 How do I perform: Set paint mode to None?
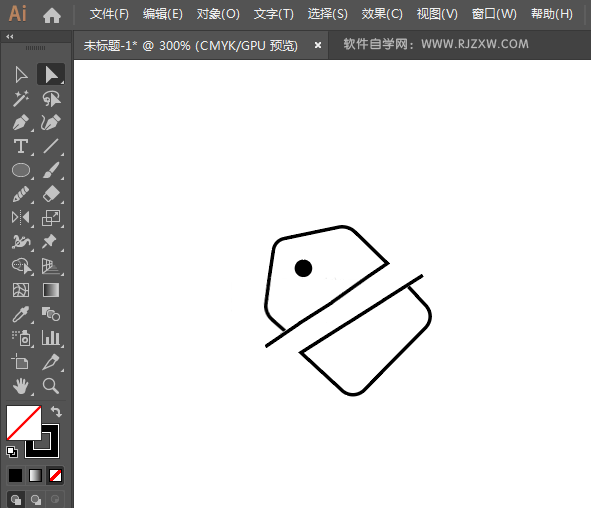tap(55, 475)
